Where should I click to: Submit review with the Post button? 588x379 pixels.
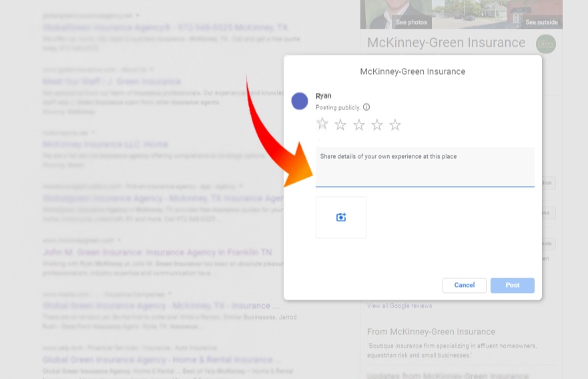(x=512, y=285)
